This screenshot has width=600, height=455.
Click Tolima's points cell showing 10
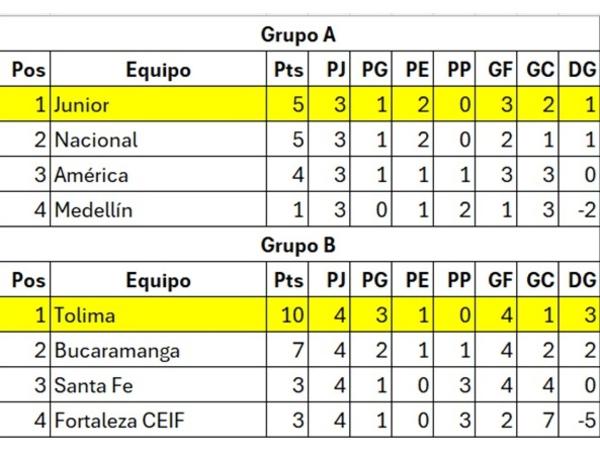291,316
